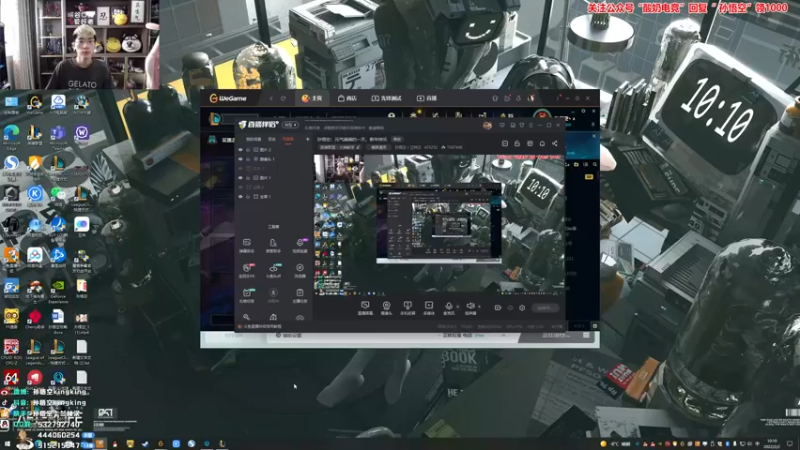Click the start streaming button
Screen dimensions: 800x450
(x=545, y=308)
